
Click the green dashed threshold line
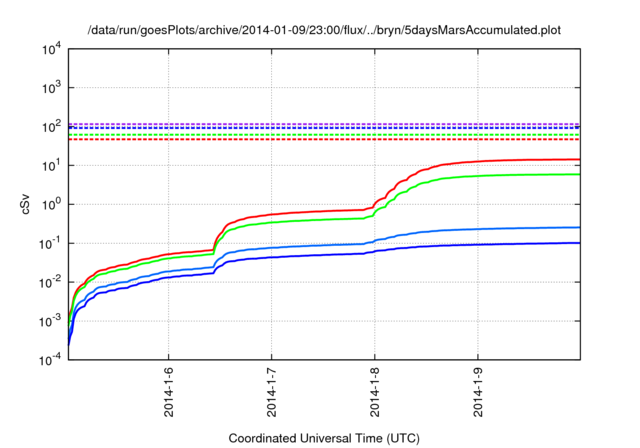[x=324, y=135]
